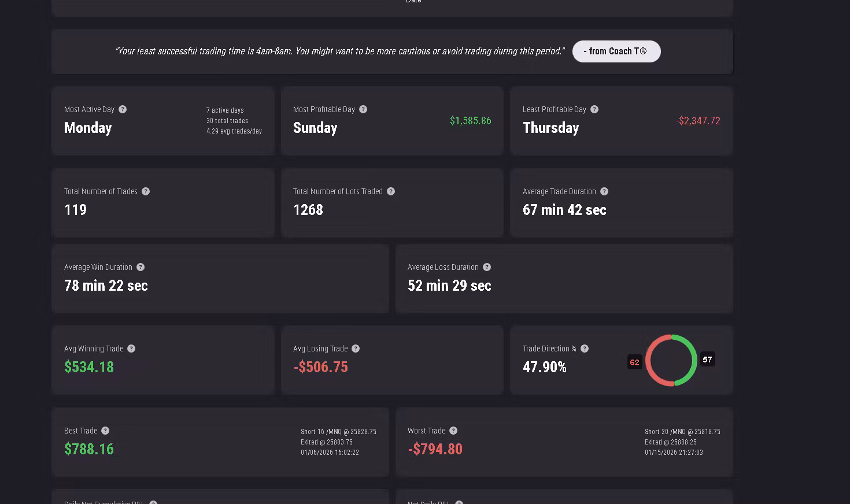
Task: Select the red 62 badge on donut chart
Action: pyautogui.click(x=635, y=362)
